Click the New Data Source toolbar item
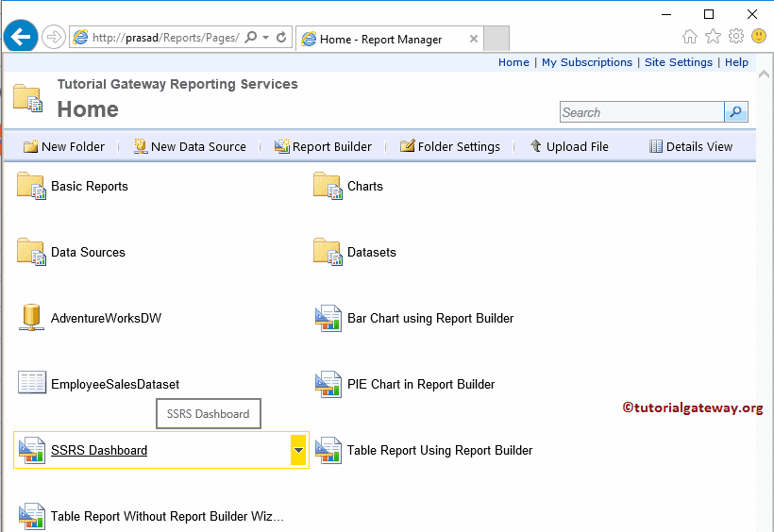Screen dimensions: 774x532 (x=190, y=146)
